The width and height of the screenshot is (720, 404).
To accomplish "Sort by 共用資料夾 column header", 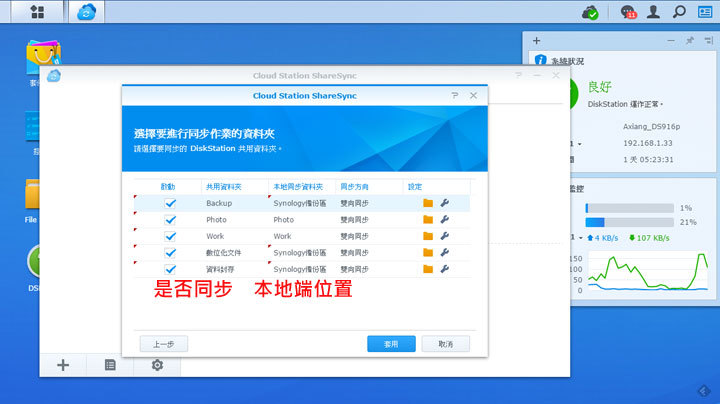I will click(224, 187).
